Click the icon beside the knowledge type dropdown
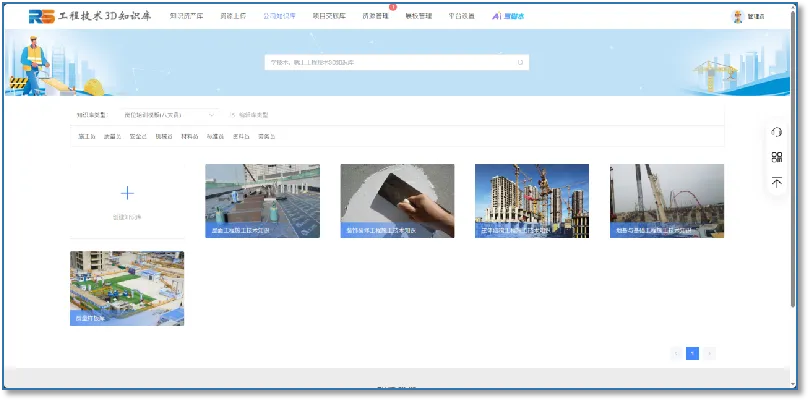Image resolution: width=809 pixels, height=402 pixels. tap(234, 115)
